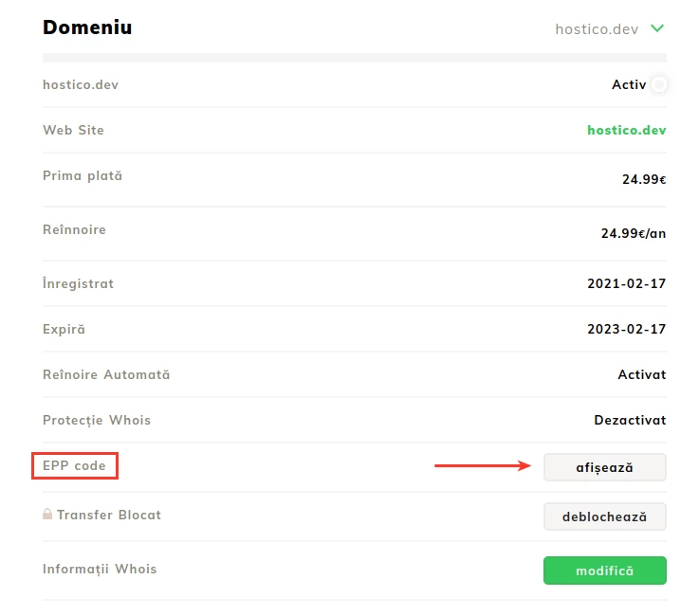The height and width of the screenshot is (616, 699).
Task: Unlock transfer with deblochează button
Action: 604,516
